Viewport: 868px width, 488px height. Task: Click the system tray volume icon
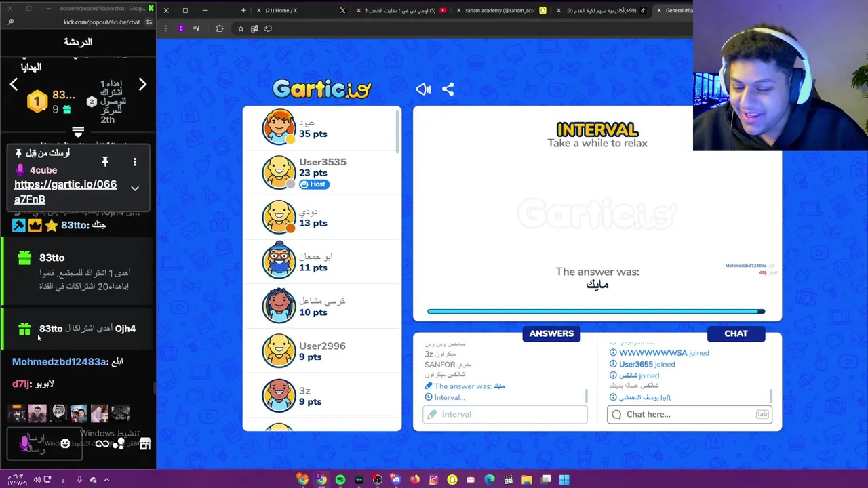pos(37,480)
